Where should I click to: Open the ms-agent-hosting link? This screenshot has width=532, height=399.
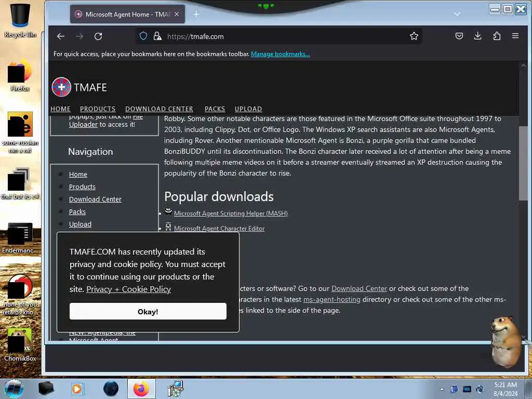(x=332, y=300)
